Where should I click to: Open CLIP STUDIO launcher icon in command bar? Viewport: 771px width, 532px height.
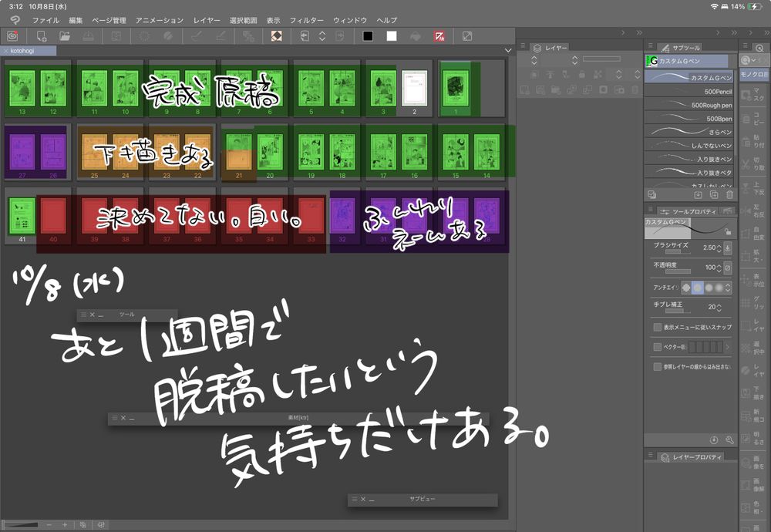click(12, 36)
